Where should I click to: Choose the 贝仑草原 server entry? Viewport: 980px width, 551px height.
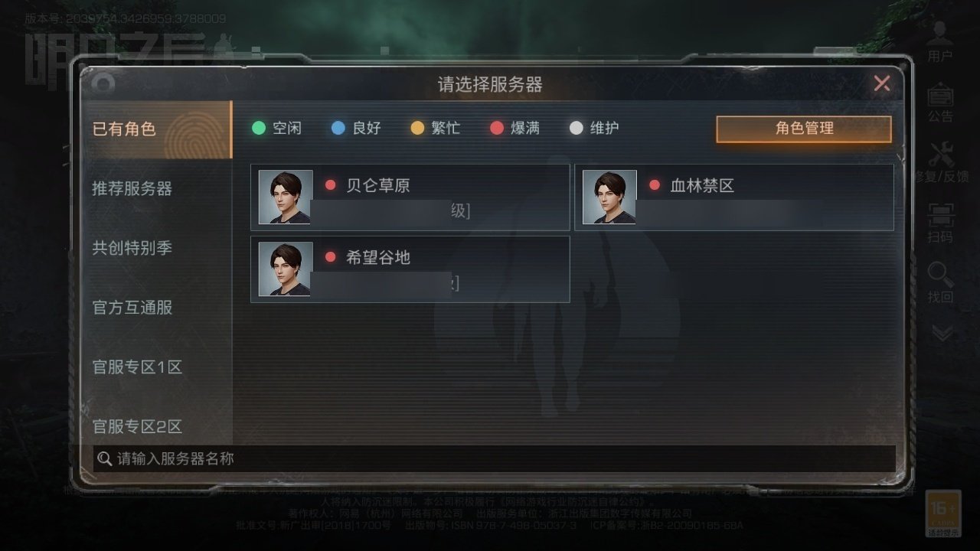click(x=410, y=197)
